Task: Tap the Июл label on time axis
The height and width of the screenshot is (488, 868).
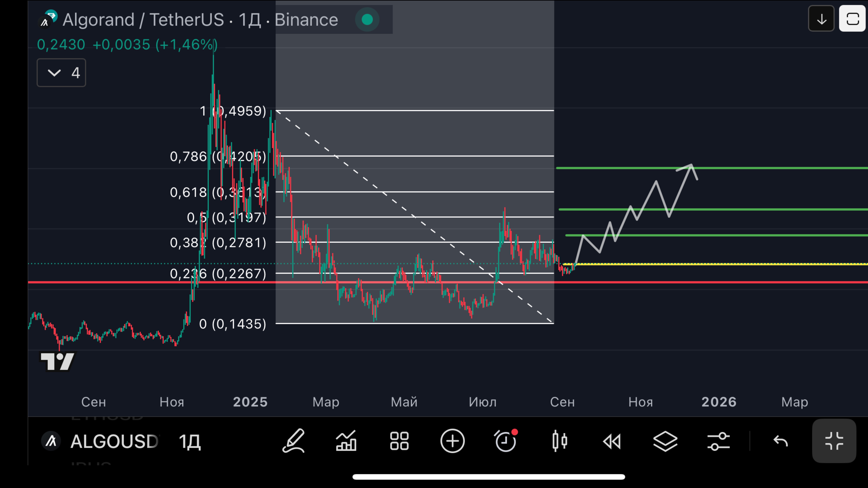Action: 483,402
